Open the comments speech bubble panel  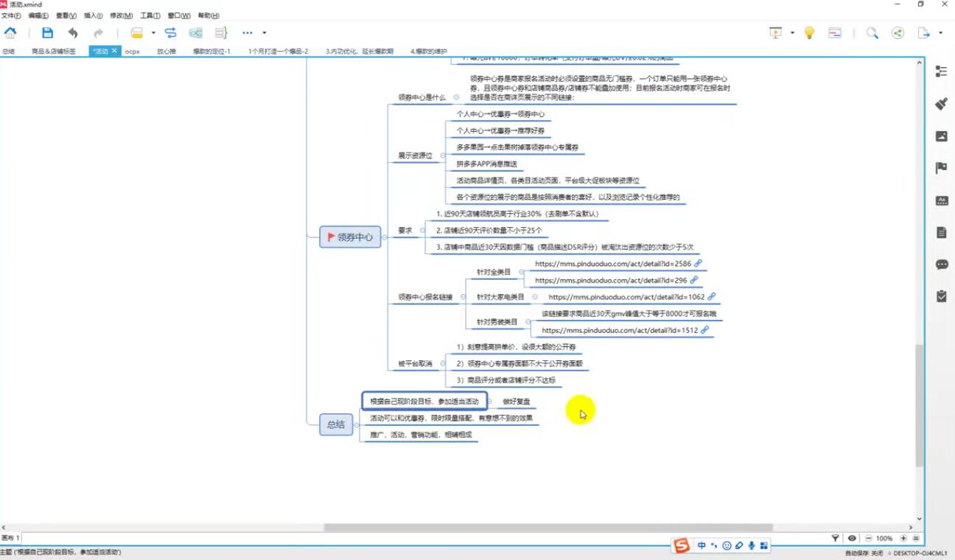click(941, 265)
